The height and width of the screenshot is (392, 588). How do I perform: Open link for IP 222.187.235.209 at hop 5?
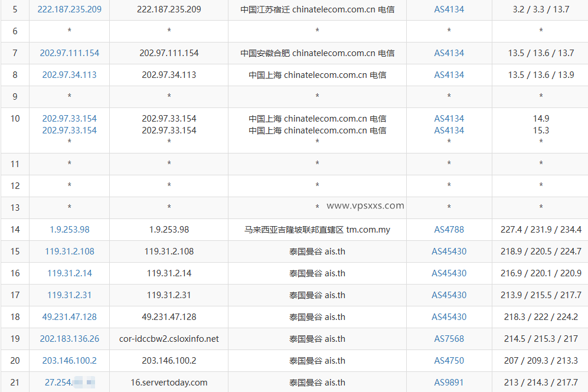(x=69, y=9)
